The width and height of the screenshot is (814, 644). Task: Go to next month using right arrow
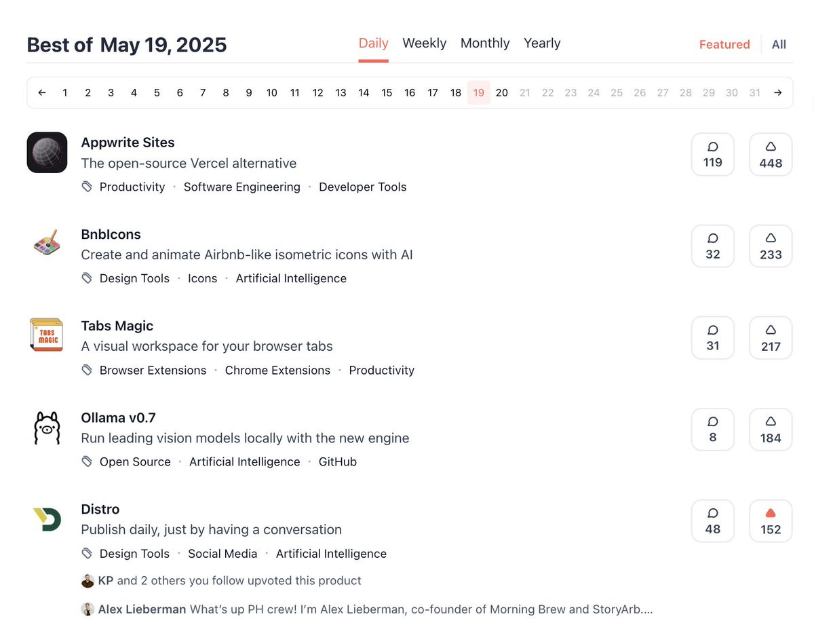778,93
